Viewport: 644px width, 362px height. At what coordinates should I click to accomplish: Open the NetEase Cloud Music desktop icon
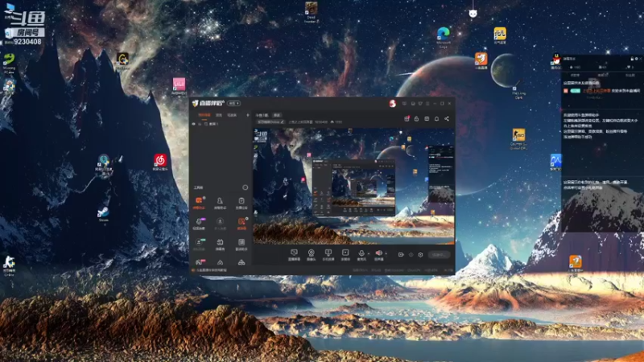(160, 162)
